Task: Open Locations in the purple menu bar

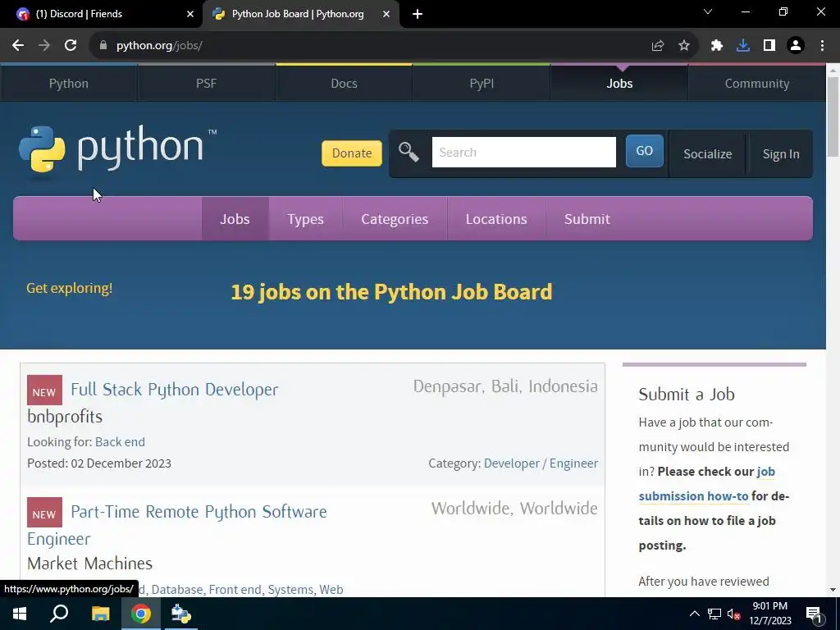Action: click(496, 218)
